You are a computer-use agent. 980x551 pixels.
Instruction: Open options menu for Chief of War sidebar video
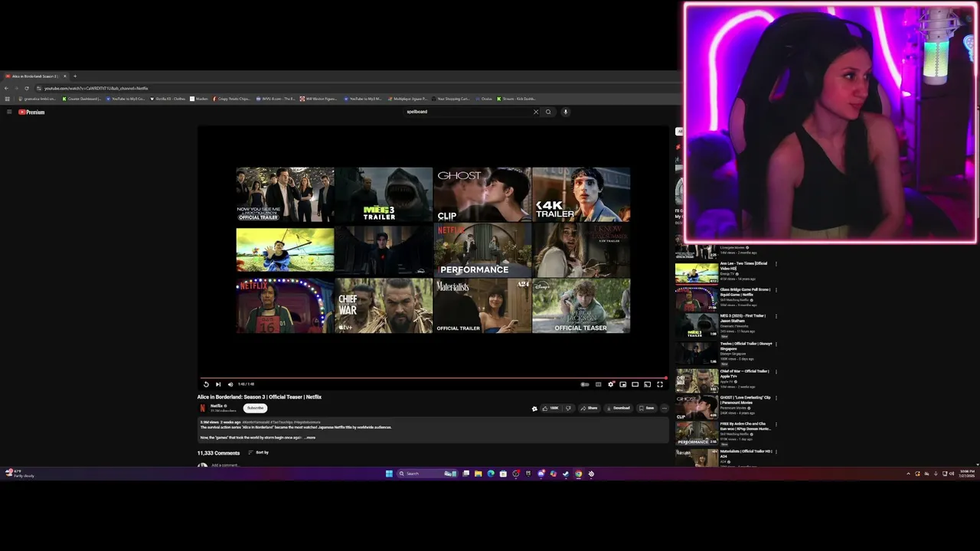tap(776, 372)
